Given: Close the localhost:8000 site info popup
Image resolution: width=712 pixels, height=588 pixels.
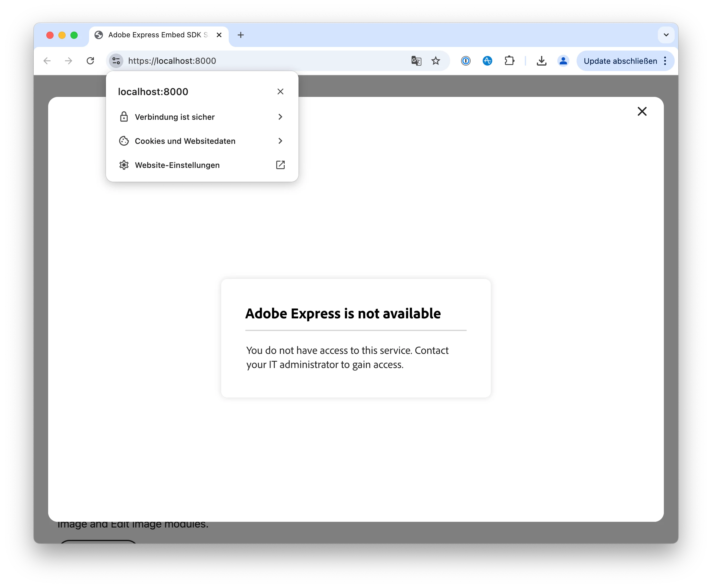Looking at the screenshot, I should click(x=280, y=91).
